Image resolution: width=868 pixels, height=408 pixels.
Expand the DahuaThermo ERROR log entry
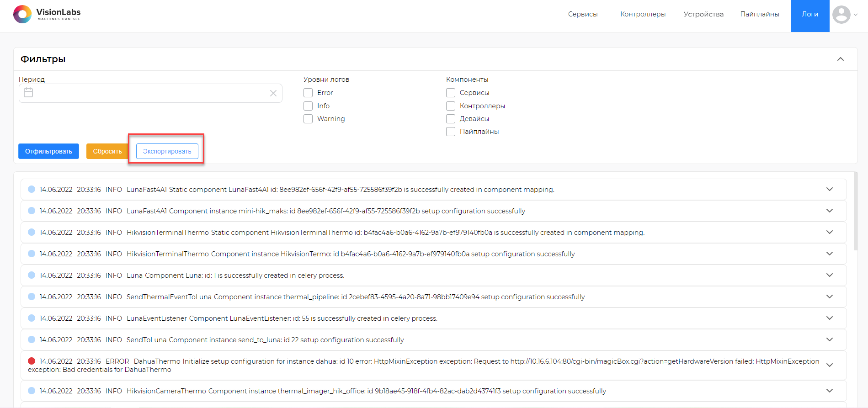pos(830,365)
